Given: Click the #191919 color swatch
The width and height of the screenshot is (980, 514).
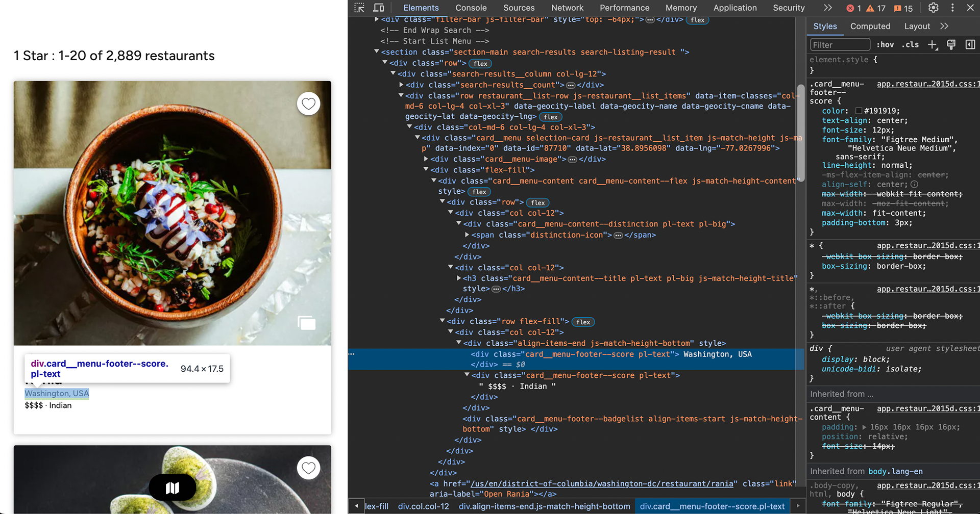Looking at the screenshot, I should point(859,111).
